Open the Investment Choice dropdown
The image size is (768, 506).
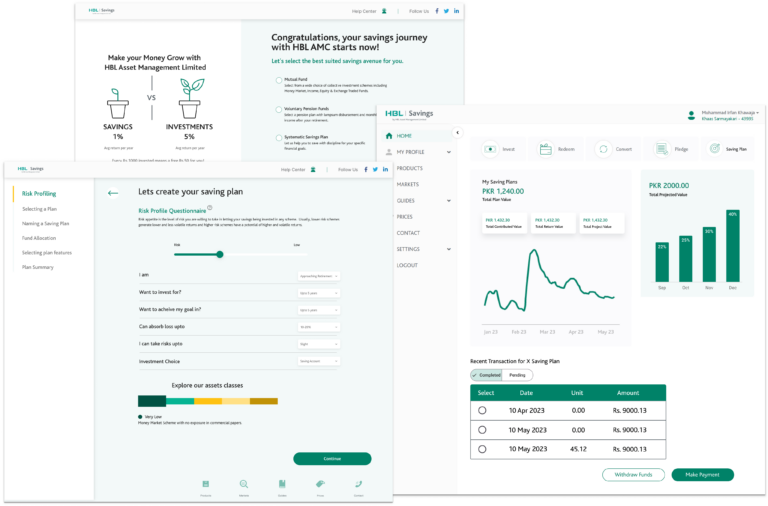coord(319,361)
